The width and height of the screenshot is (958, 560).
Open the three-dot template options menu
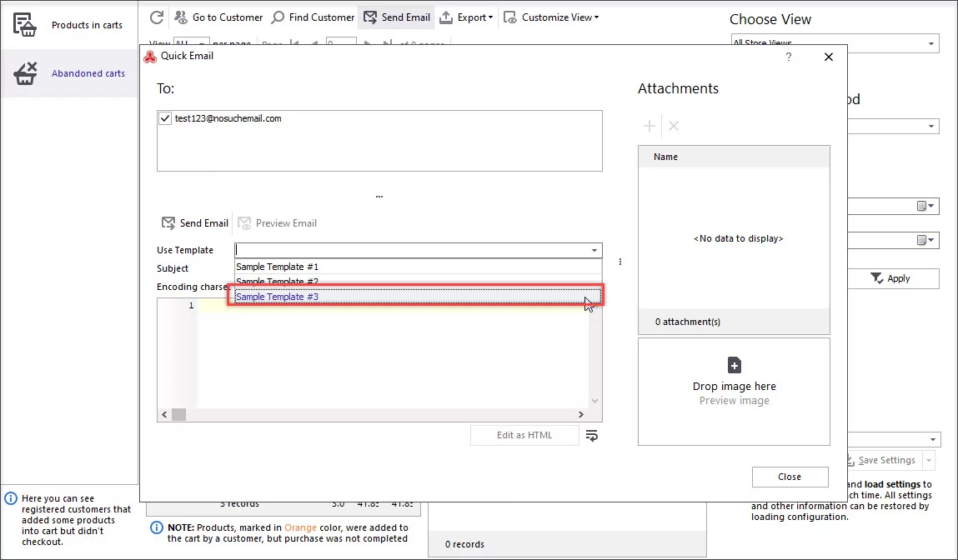click(x=620, y=262)
